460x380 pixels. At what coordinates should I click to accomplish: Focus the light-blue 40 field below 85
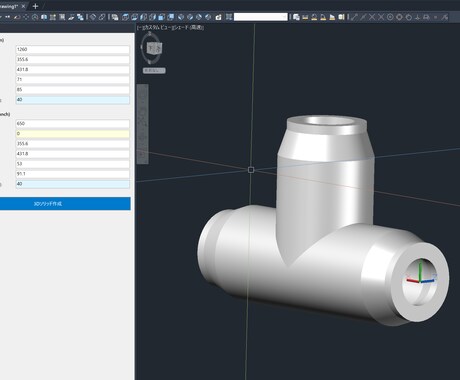point(73,100)
